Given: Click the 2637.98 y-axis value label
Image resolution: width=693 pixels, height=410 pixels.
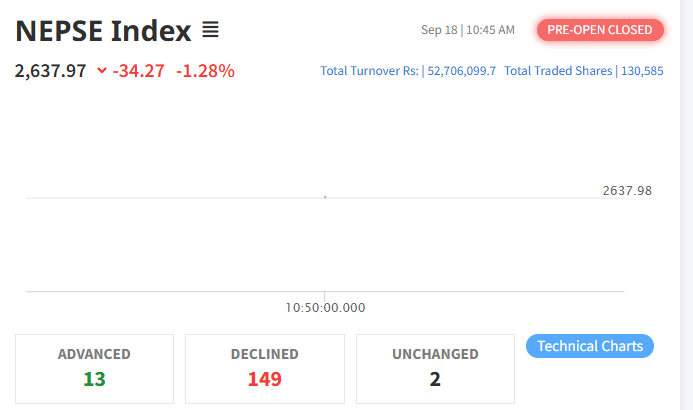Looking at the screenshot, I should pos(627,190).
